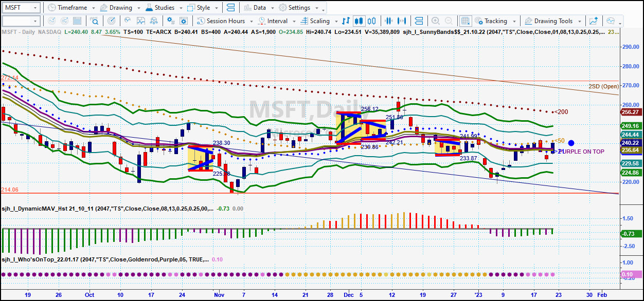Click the target-with-arrow icon
Screen dimensions: 644x301
point(111,21)
